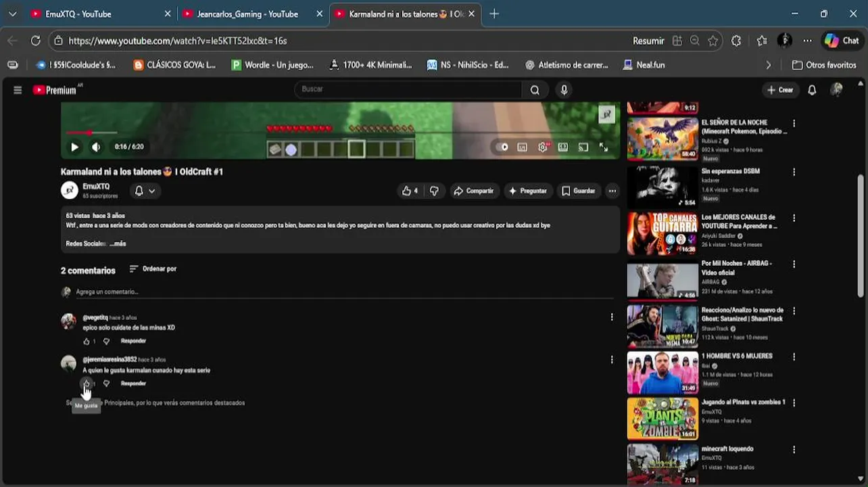Save video with the Guardar button

(579, 191)
